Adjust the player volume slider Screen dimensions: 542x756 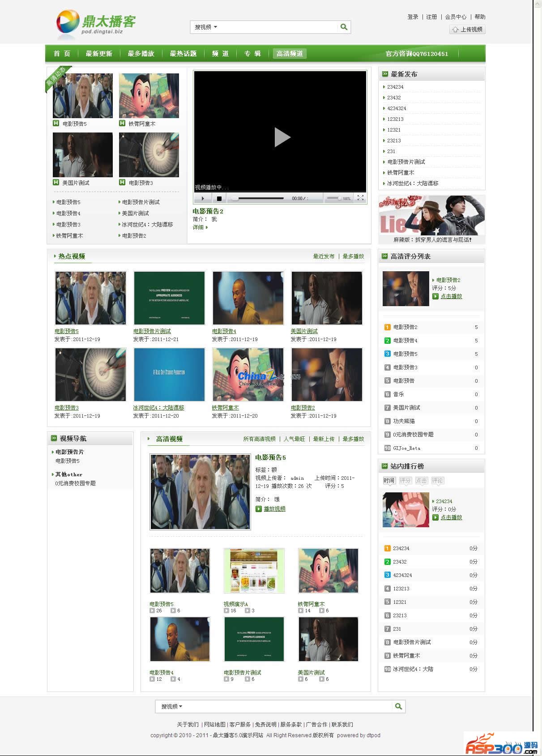coord(333,198)
